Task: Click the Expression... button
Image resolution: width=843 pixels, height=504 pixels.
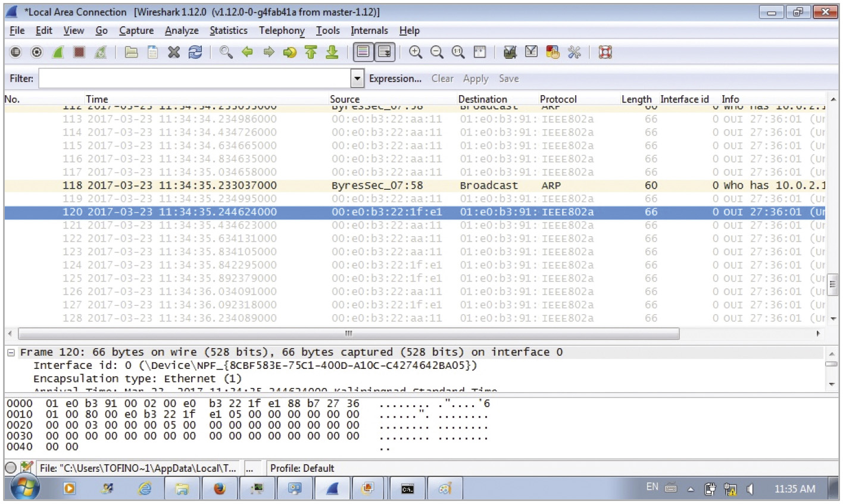Action: pyautogui.click(x=395, y=79)
